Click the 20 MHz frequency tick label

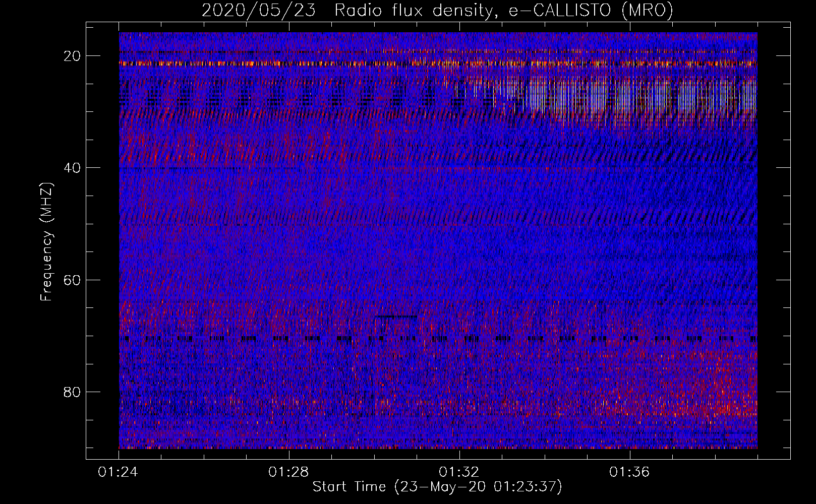(73, 56)
